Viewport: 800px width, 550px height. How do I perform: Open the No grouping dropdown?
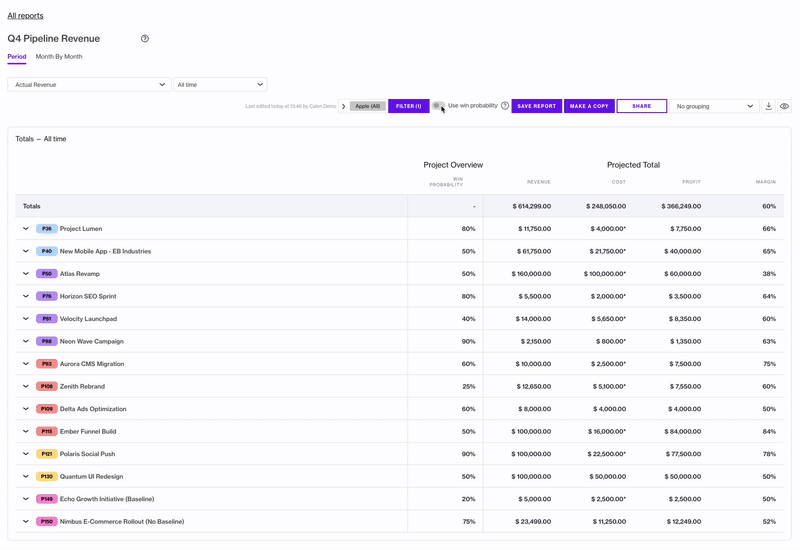(714, 106)
